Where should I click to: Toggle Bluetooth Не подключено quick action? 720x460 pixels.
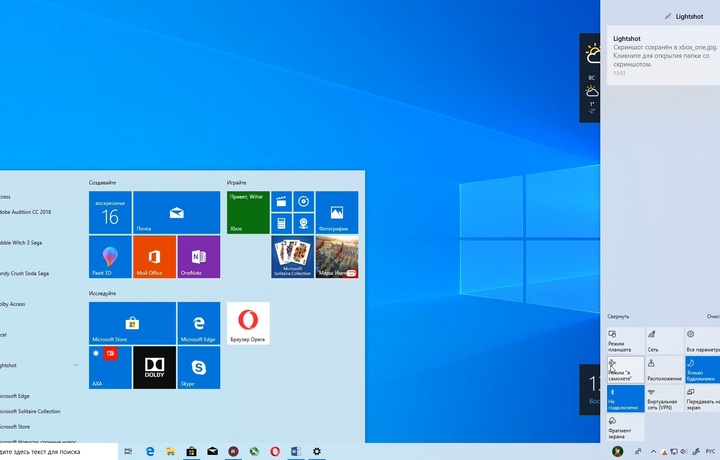point(625,398)
